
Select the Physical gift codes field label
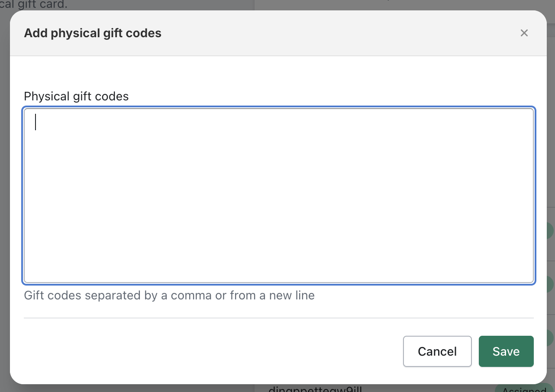pos(76,96)
